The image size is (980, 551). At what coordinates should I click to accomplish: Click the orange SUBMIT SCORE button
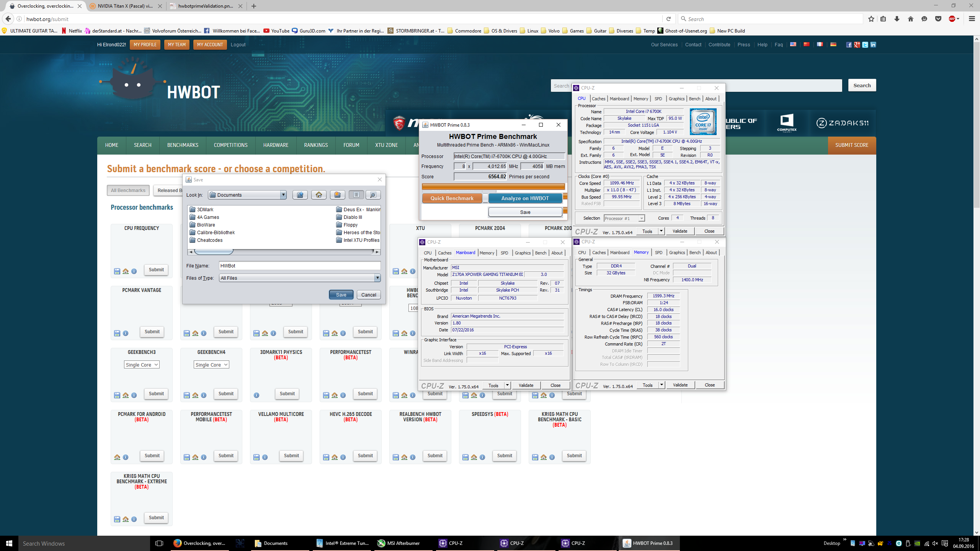coord(852,145)
